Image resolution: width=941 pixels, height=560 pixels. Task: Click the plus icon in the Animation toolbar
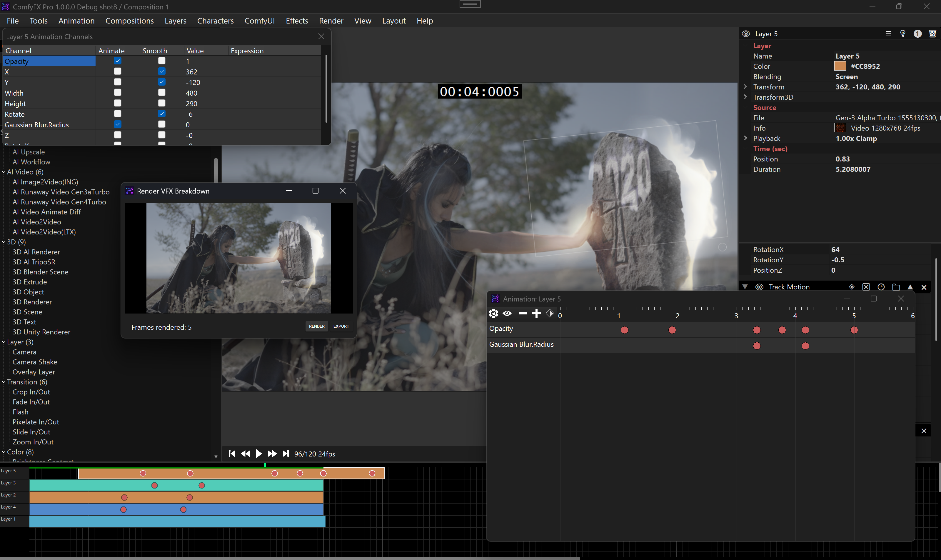[536, 313]
